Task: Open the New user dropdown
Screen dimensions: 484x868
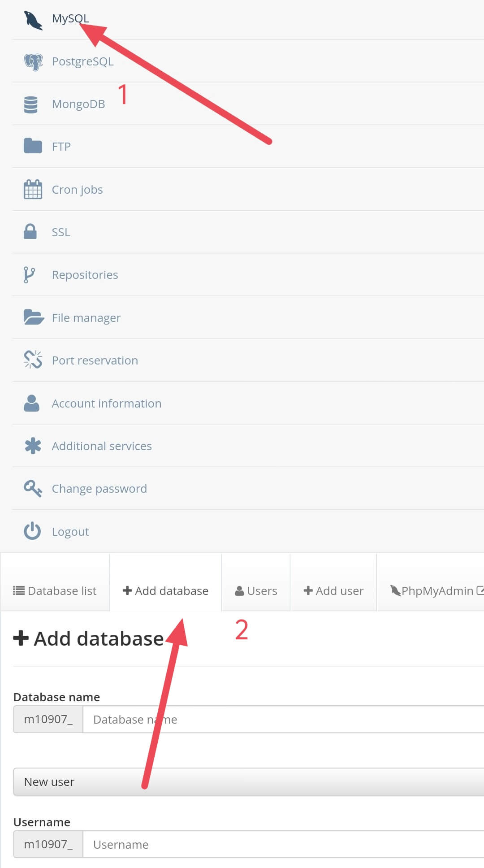Action: 248,782
